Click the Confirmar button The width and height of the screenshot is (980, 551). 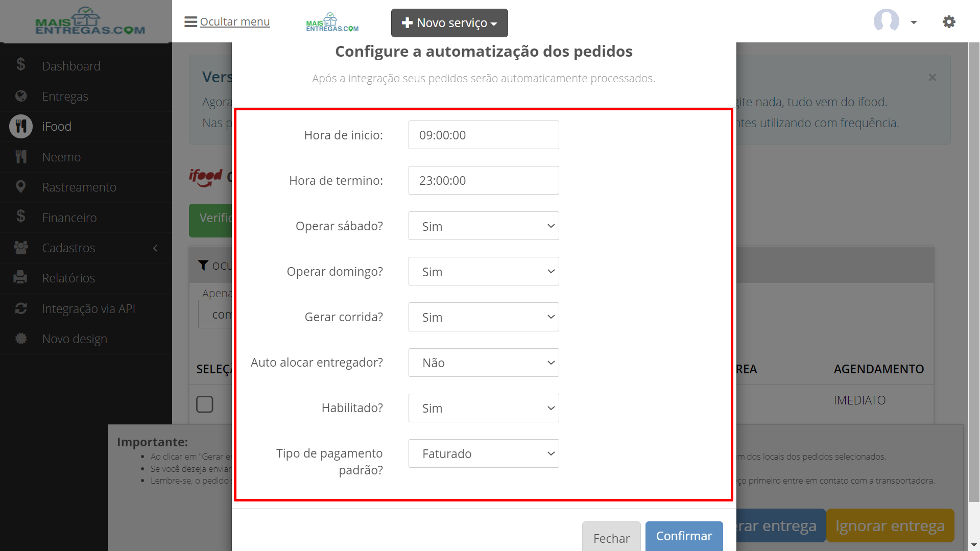coord(684,536)
